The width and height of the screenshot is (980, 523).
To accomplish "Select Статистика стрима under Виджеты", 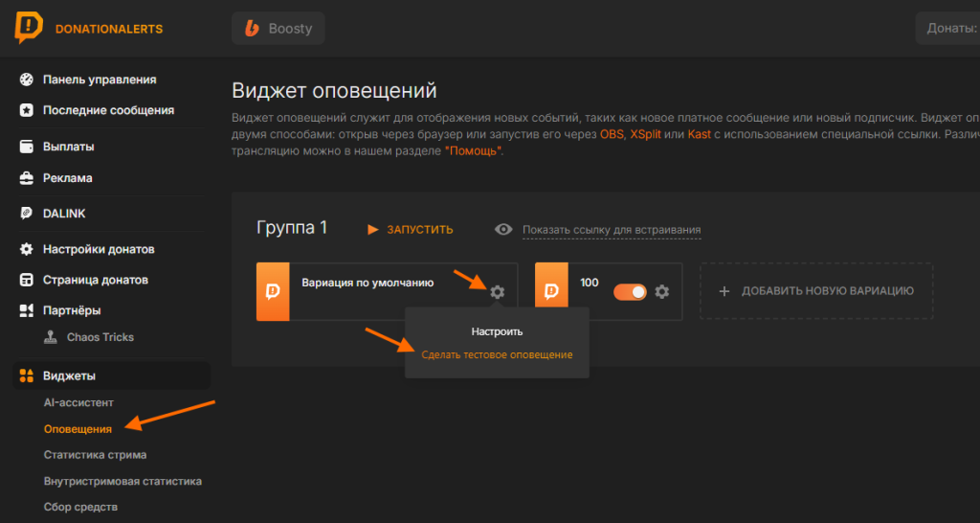I will tap(95, 455).
